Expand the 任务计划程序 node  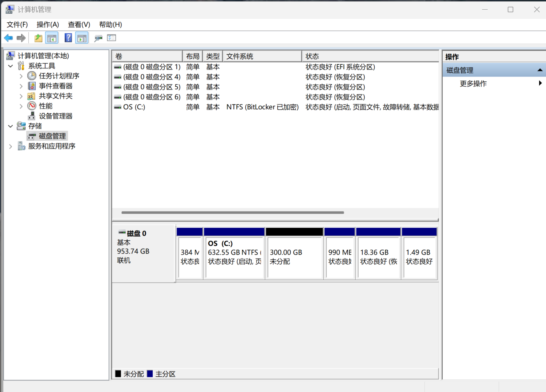[21, 76]
